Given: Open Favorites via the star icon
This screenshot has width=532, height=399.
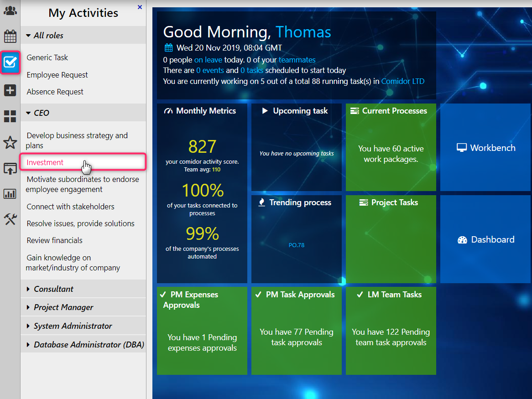Looking at the screenshot, I should pos(10,142).
